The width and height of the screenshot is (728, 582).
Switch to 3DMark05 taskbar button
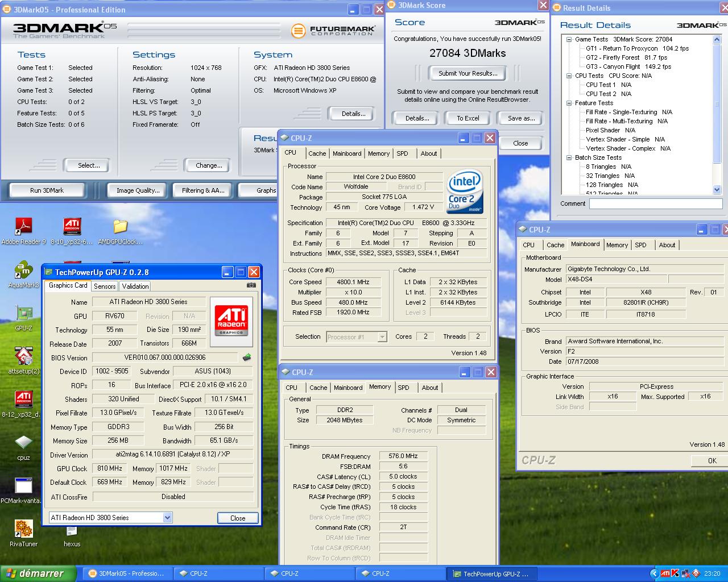coord(127,573)
